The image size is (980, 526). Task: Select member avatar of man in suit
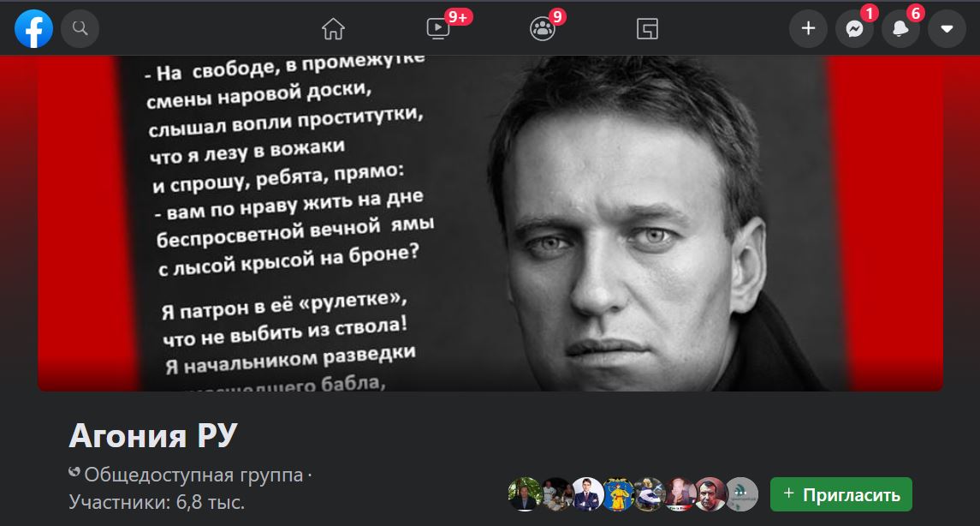tap(587, 494)
